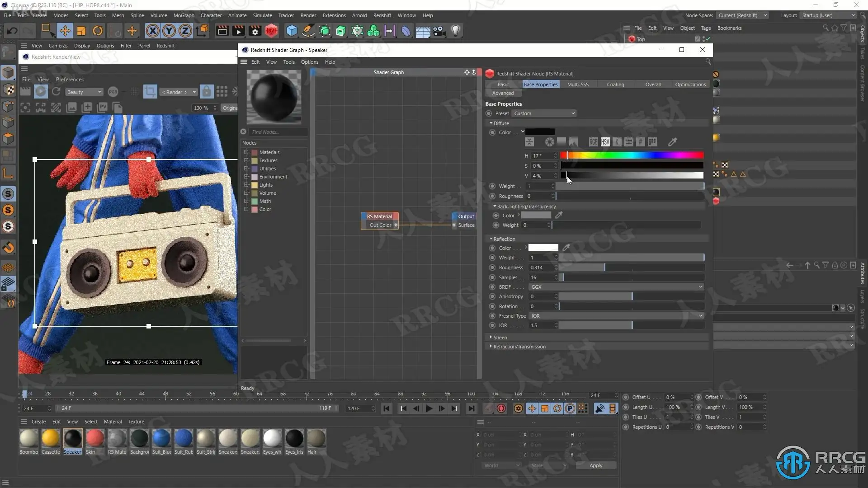Click the Apply button in coordinates panel
868x488 pixels.
(x=595, y=465)
